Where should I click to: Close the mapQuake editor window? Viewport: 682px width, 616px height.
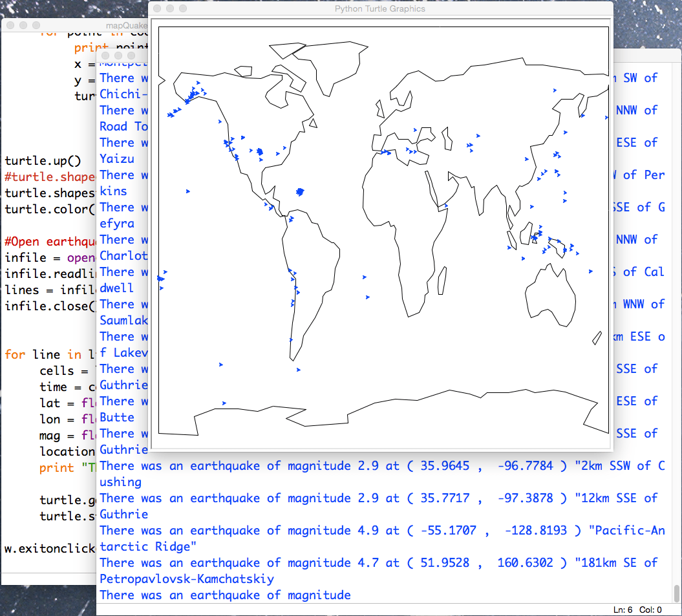click(10, 25)
